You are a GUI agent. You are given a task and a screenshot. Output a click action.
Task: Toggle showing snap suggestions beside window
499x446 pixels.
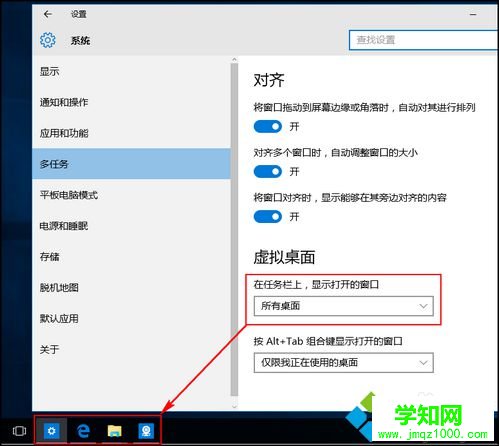coord(268,217)
